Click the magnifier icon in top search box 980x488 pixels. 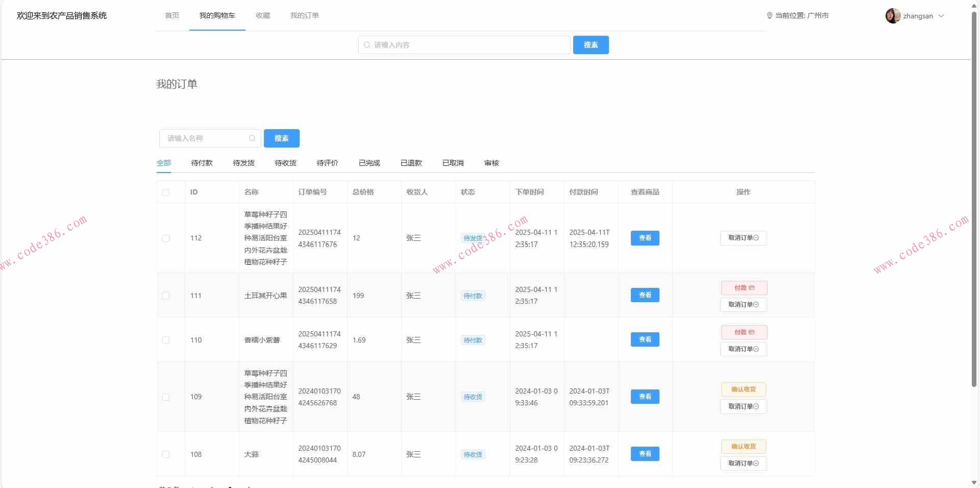pyautogui.click(x=367, y=45)
